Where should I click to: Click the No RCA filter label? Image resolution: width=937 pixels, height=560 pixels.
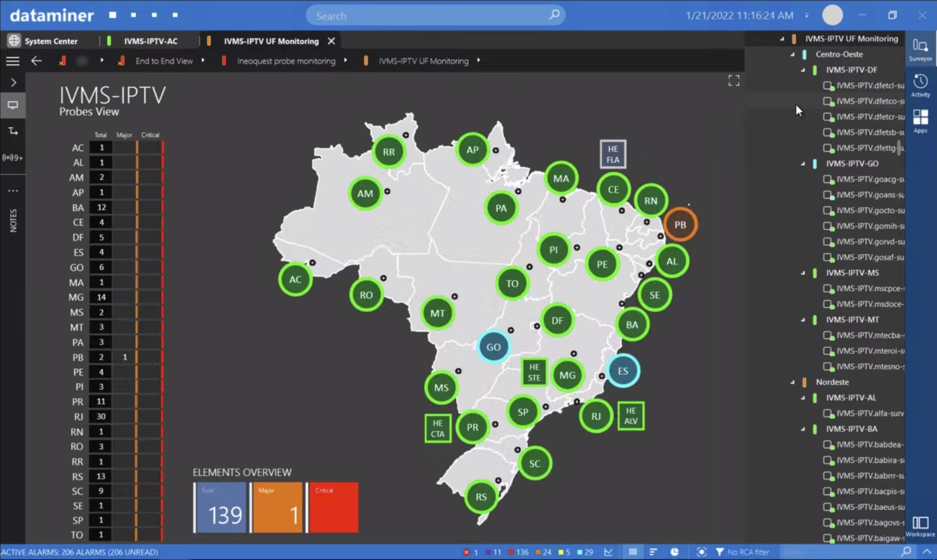pyautogui.click(x=748, y=552)
